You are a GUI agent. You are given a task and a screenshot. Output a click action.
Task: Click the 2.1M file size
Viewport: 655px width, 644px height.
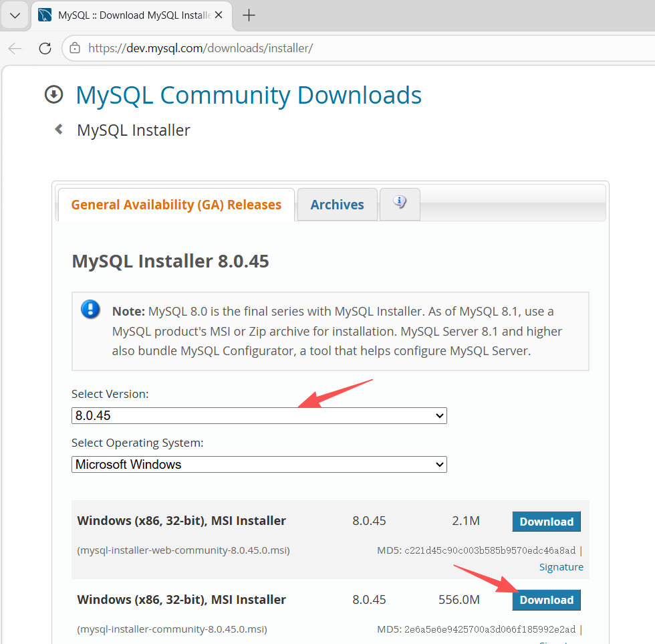pos(466,521)
